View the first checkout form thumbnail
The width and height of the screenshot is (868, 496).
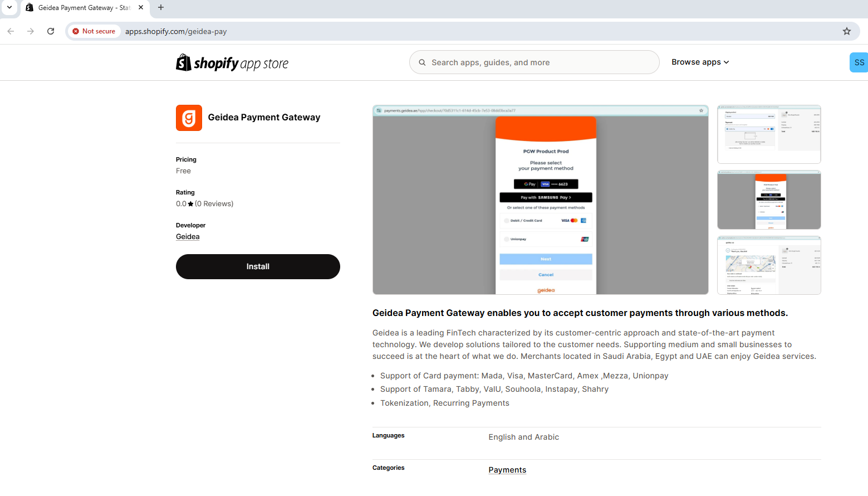point(769,134)
